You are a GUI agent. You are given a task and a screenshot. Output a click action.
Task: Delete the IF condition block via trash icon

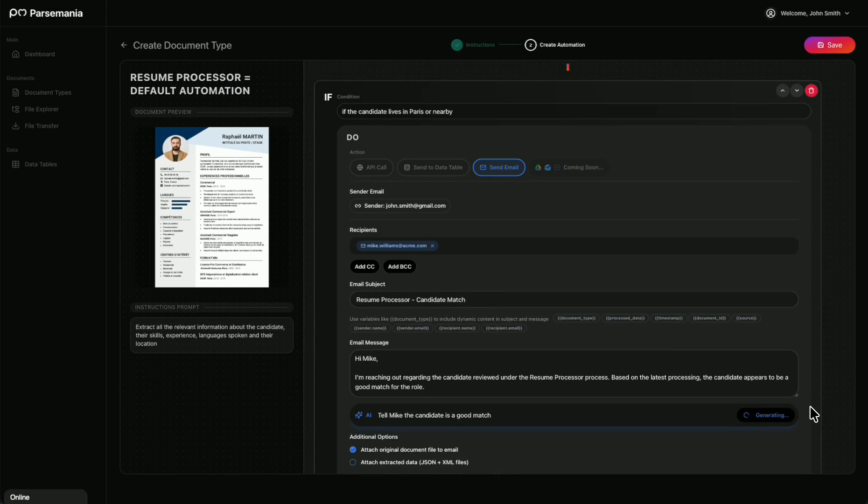coord(812,90)
